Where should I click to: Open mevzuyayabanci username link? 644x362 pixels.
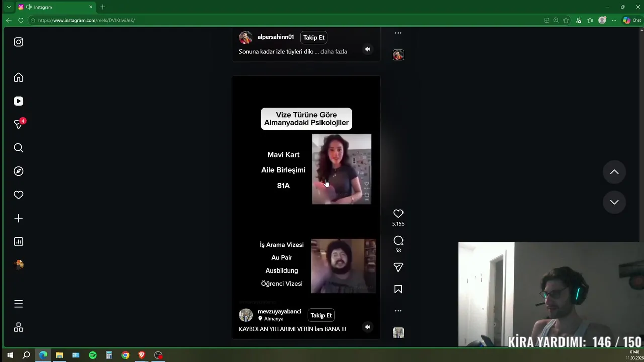(279, 312)
